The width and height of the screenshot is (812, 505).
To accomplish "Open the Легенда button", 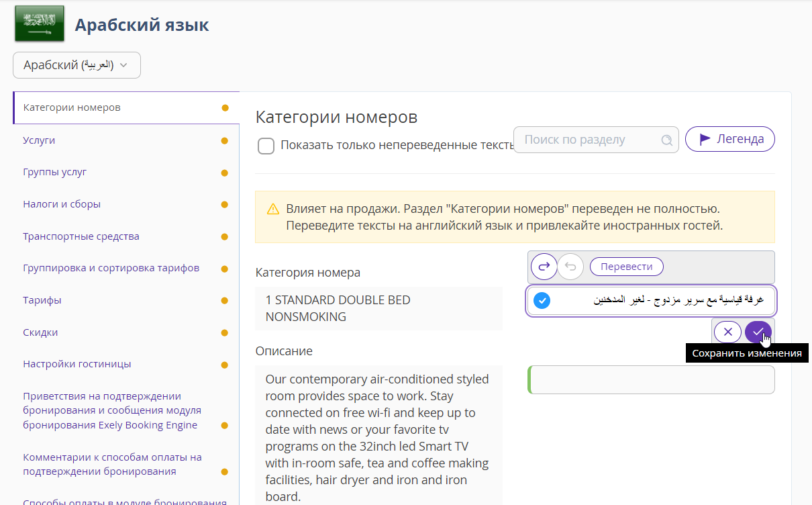I will 730,140.
